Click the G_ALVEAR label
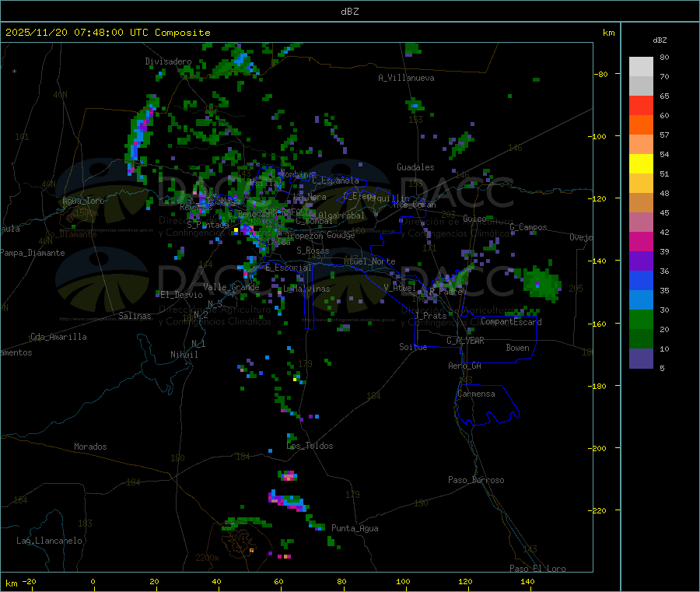Viewport: 700px width, 592px height. tap(465, 341)
